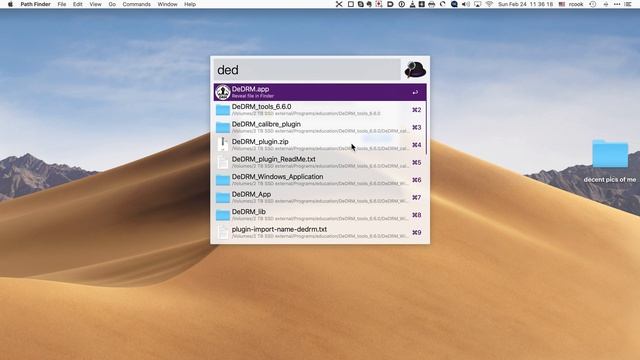Open the US flag input source menu

point(562,4)
